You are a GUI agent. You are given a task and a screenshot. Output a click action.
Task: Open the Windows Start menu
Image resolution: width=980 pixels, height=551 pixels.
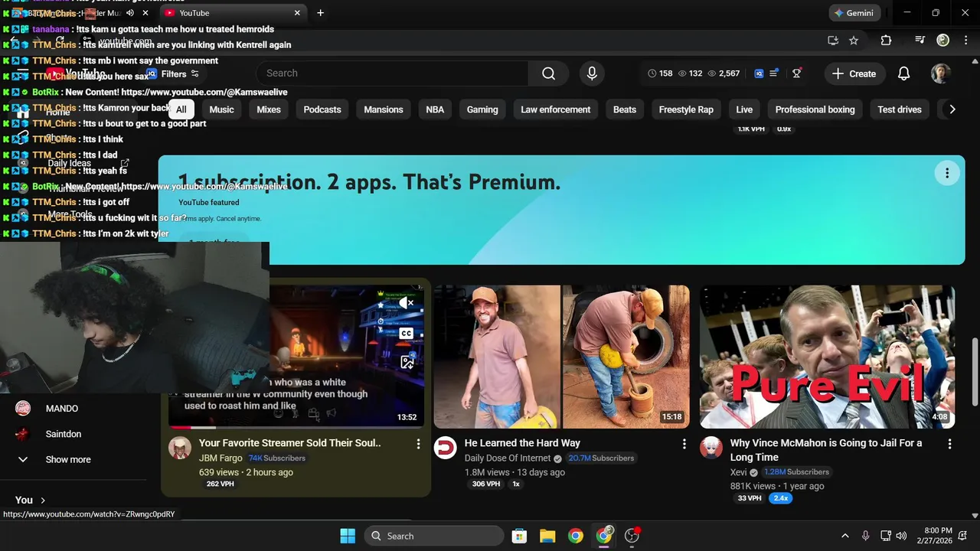[348, 536]
